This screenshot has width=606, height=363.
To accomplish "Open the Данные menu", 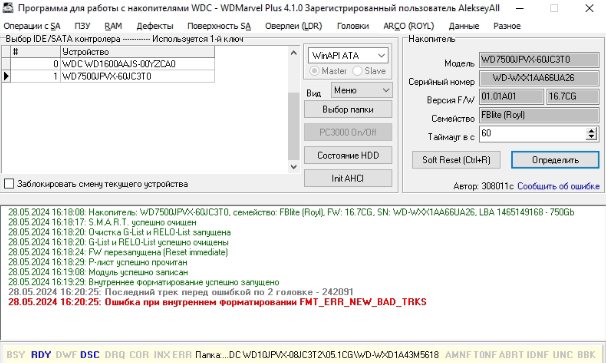I will [464, 26].
